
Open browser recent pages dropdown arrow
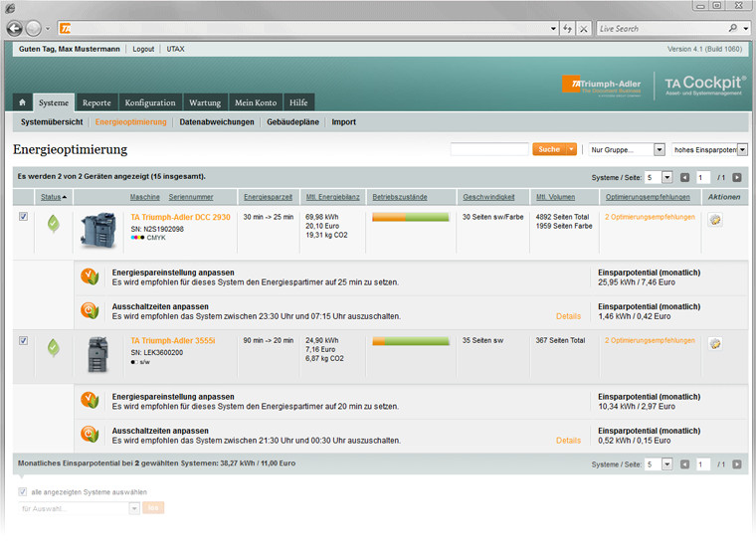(48, 29)
